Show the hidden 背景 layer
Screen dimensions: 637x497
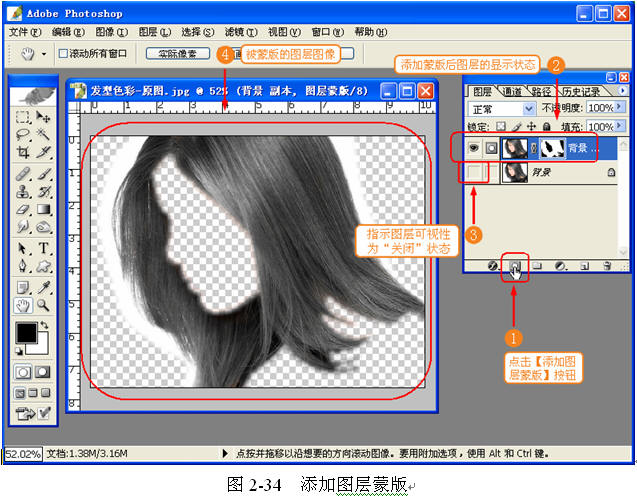coord(474,172)
